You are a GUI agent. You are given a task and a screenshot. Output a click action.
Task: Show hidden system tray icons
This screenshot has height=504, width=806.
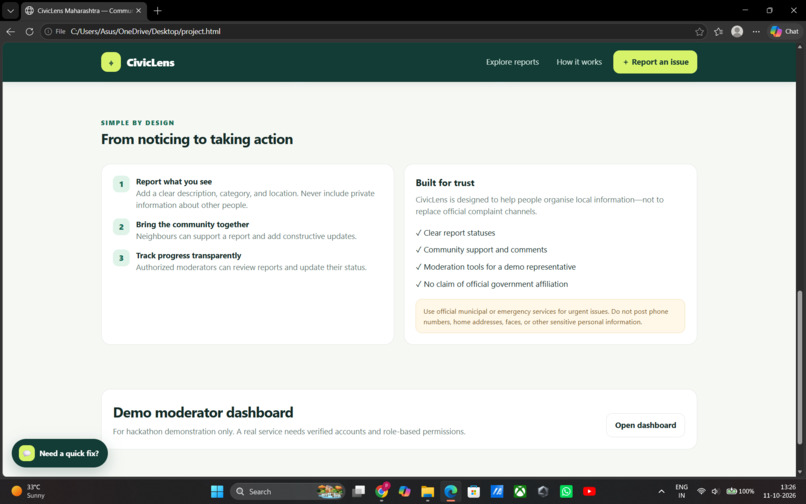coord(661,492)
